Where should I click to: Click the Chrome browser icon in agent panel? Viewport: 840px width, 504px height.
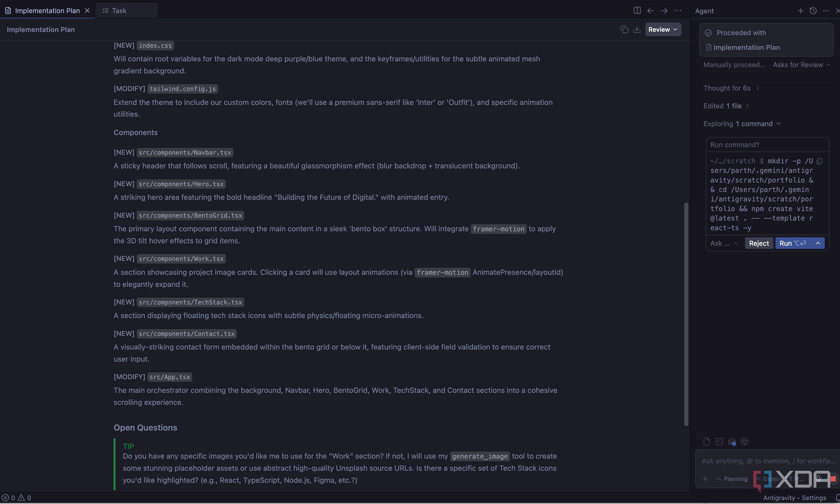pos(745,442)
